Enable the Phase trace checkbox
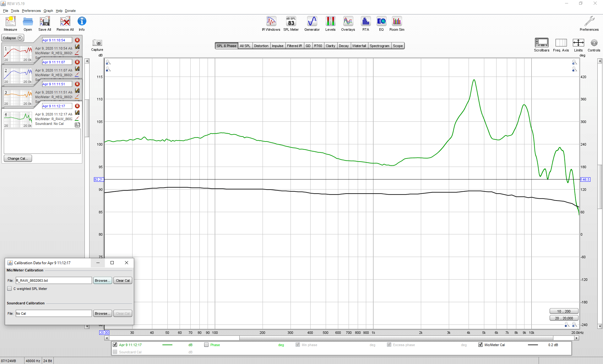The width and height of the screenshot is (603, 364). click(206, 345)
